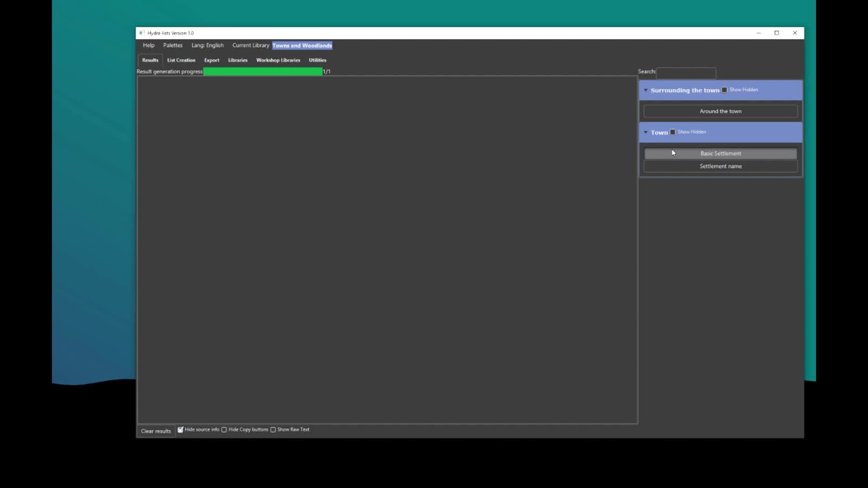The image size is (868, 488).
Task: Toggle Show Hidden for Surrounding the town
Action: tap(725, 90)
